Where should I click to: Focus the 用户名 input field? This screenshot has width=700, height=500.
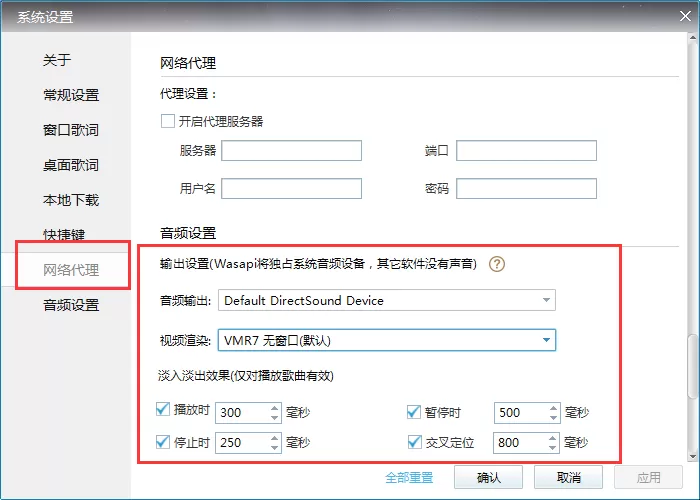pyautogui.click(x=292, y=188)
